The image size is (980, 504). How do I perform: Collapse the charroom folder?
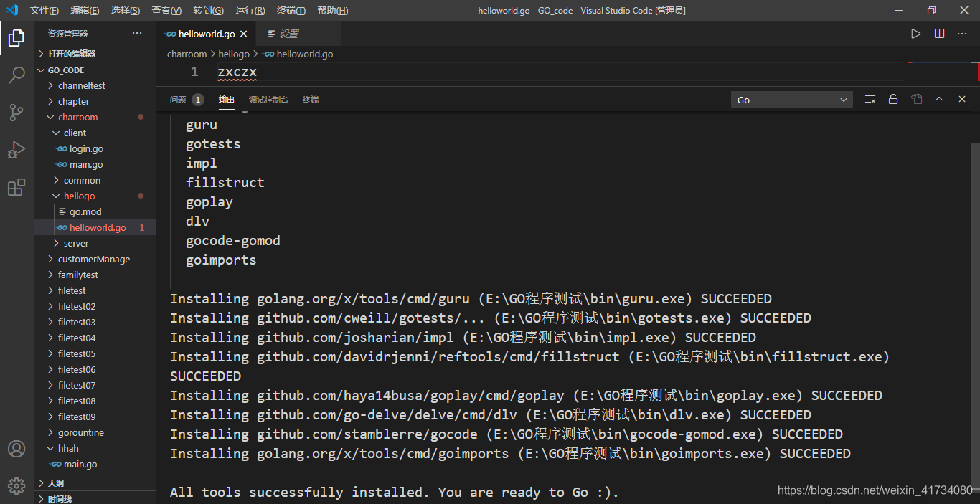point(95,117)
